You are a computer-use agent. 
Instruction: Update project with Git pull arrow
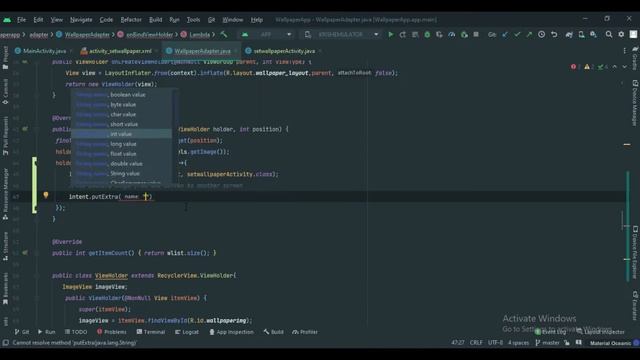505,35
